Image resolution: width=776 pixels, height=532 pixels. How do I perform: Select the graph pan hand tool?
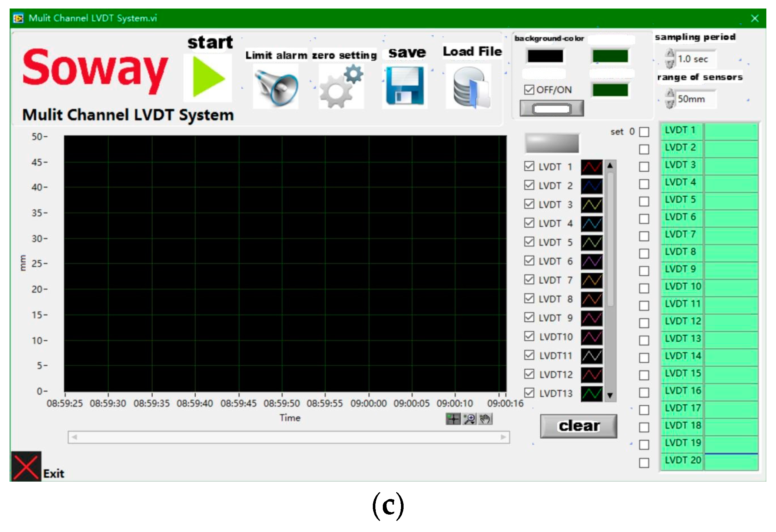pyautogui.click(x=485, y=419)
